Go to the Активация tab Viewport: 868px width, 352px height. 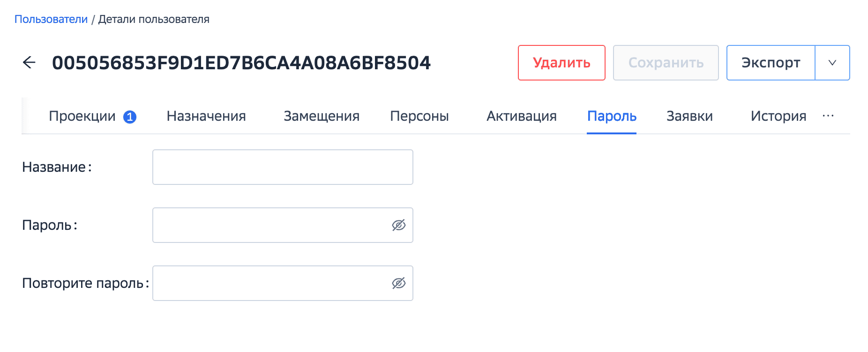click(522, 116)
